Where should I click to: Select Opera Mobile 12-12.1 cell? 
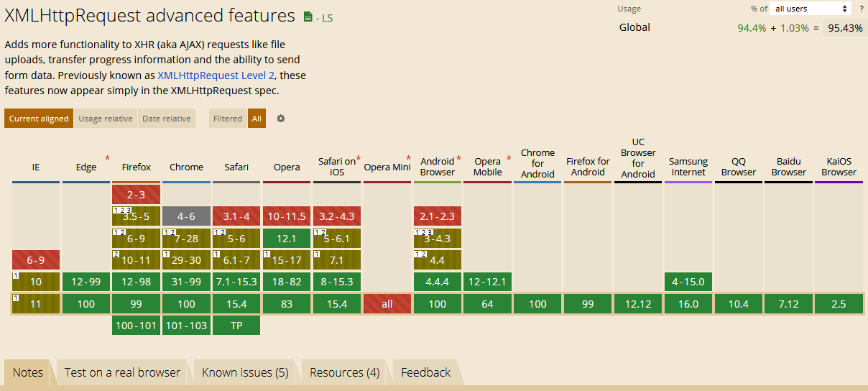click(x=487, y=282)
